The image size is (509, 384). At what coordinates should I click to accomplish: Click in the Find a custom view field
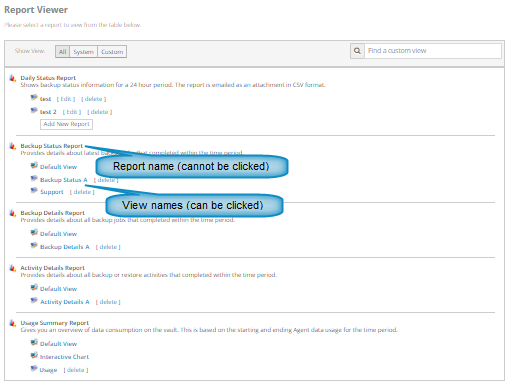tap(433, 51)
